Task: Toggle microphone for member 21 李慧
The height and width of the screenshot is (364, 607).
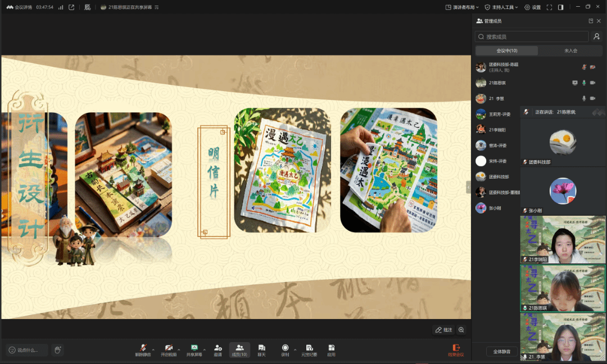Action: 584,98
